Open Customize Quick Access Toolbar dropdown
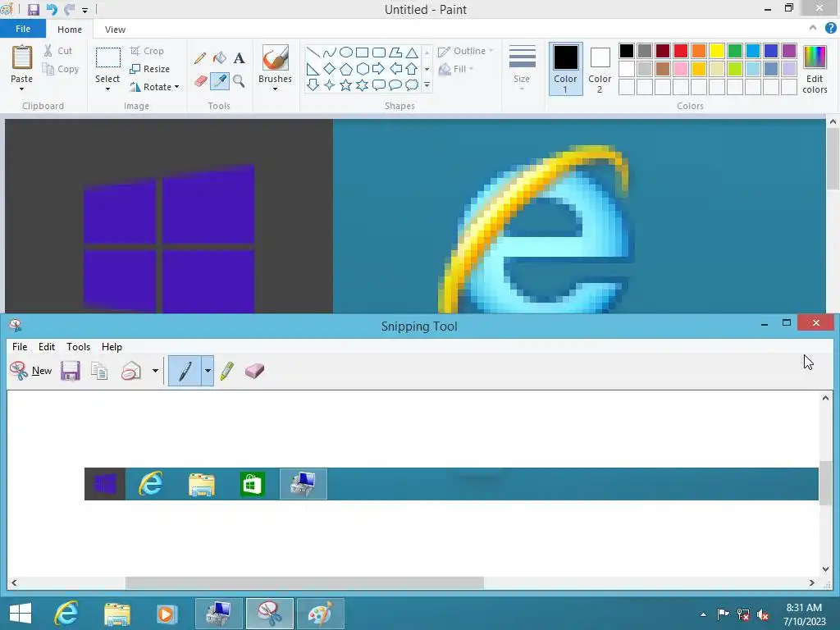840x630 pixels. click(x=84, y=10)
